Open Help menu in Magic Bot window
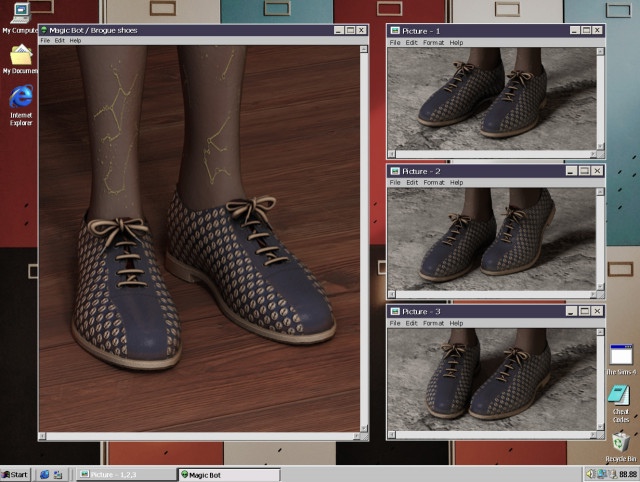This screenshot has height=482, width=640. pyautogui.click(x=75, y=41)
